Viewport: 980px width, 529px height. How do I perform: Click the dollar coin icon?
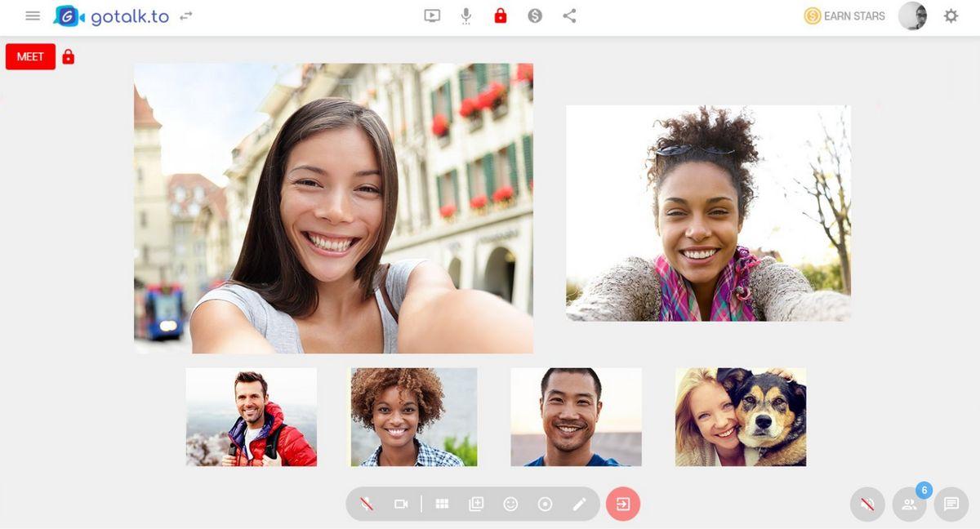[x=535, y=16]
